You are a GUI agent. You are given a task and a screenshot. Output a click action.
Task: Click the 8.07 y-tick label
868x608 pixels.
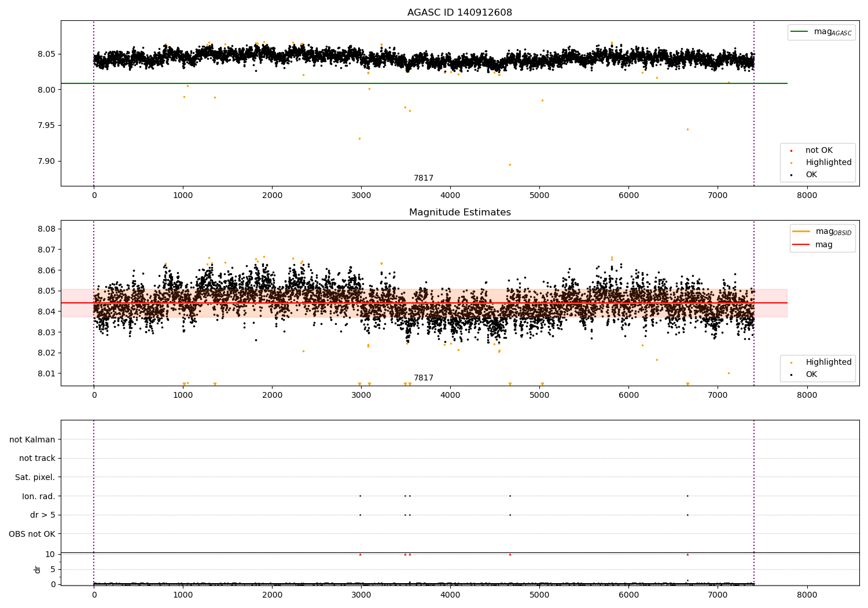coord(46,250)
